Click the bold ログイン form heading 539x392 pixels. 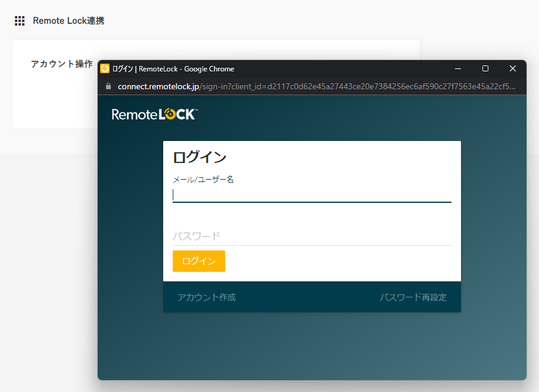200,158
